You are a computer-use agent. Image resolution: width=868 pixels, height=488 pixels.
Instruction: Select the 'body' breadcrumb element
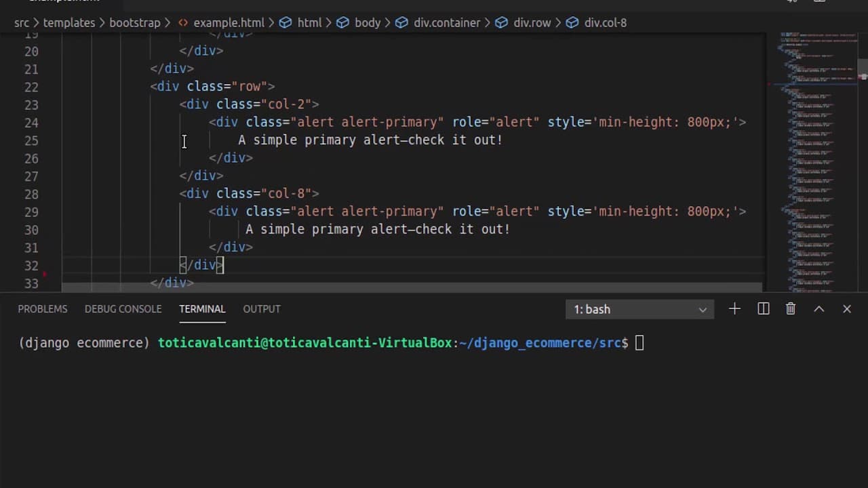[x=368, y=22]
